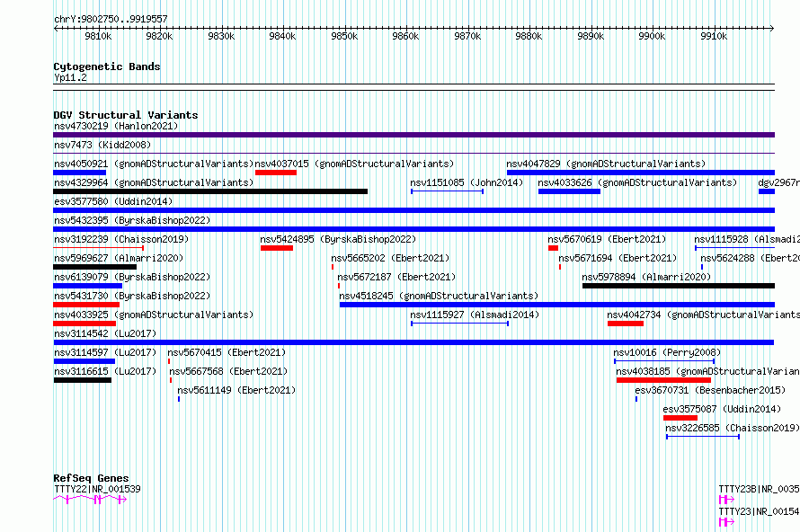Click nsv3114542 (Lu2017) label
Viewport: 800px width, 532px height.
pyautogui.click(x=105, y=333)
